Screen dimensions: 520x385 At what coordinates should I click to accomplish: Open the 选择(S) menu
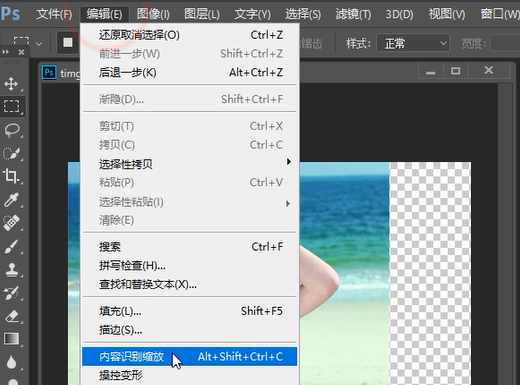point(303,14)
